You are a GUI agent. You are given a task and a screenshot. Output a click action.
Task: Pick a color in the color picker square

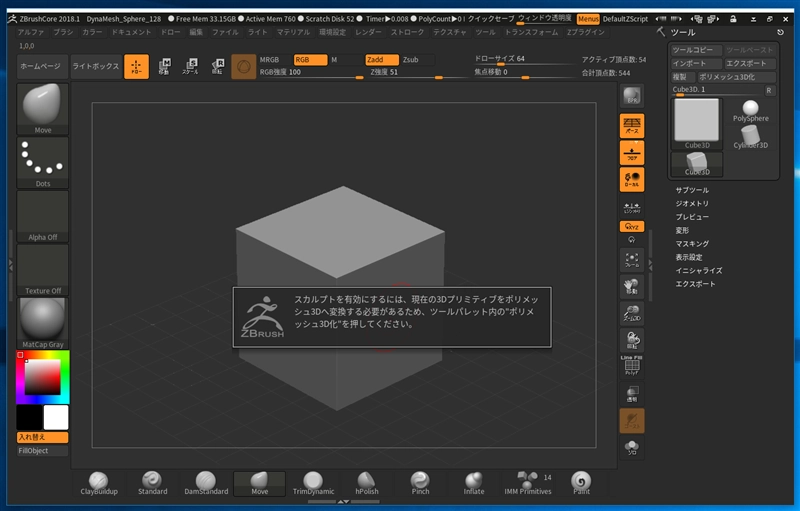[x=43, y=377]
